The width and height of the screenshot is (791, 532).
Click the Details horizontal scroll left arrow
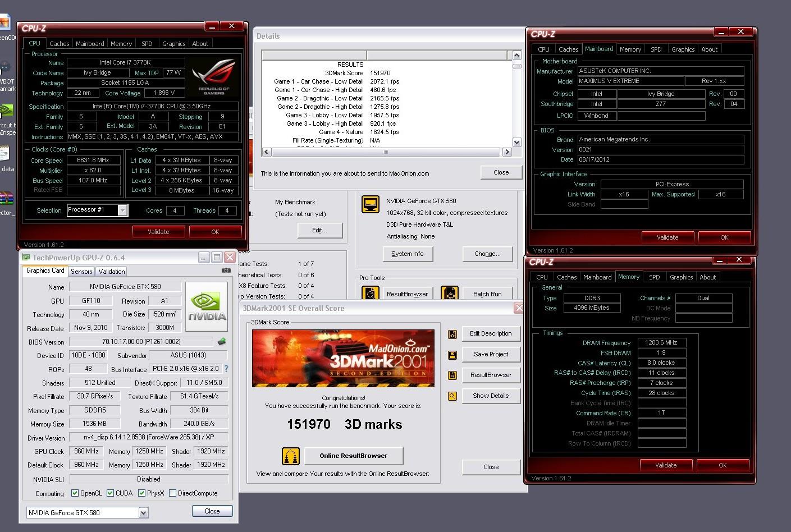267,152
